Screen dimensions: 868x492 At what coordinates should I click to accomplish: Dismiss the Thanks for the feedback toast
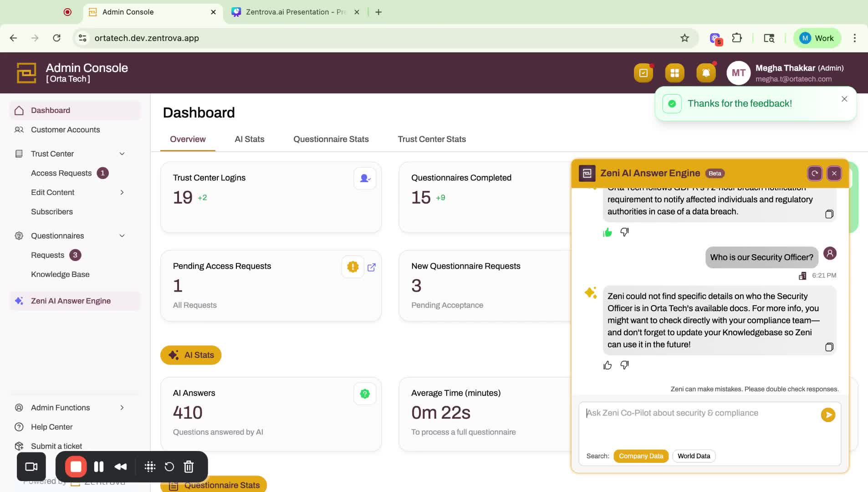tap(844, 99)
